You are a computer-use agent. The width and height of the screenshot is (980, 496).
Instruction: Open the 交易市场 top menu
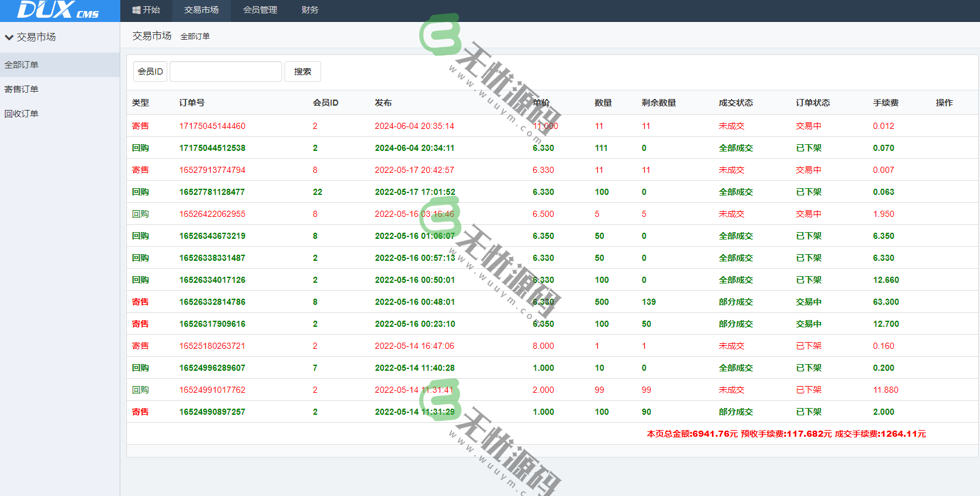click(x=201, y=10)
